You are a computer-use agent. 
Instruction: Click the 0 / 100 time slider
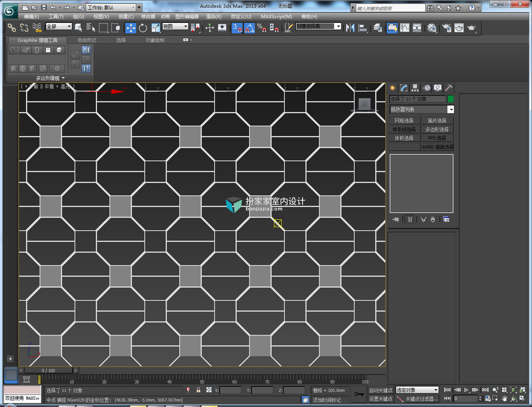tap(48, 370)
